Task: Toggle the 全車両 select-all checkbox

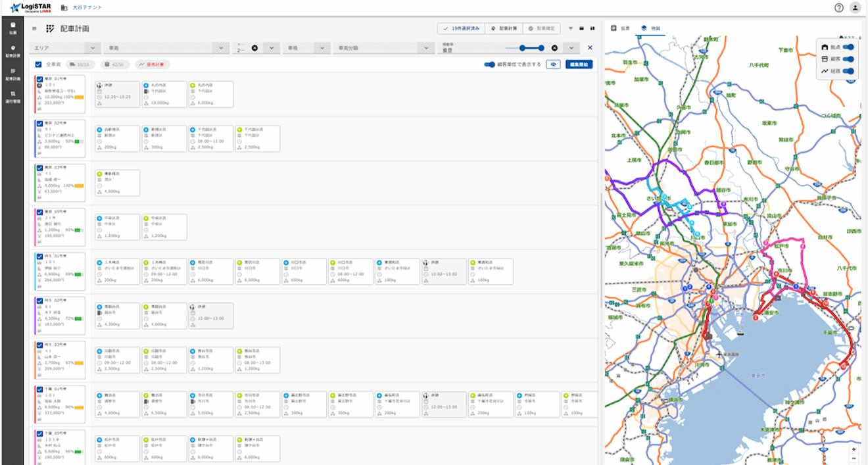Action: (x=38, y=64)
